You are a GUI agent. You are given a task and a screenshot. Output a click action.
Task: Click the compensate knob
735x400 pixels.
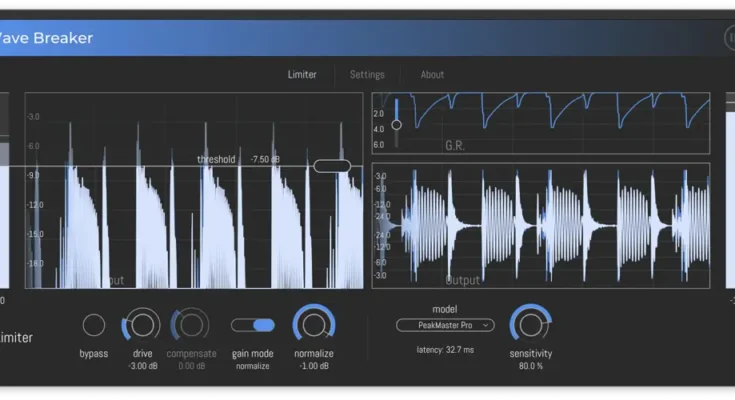pos(190,325)
